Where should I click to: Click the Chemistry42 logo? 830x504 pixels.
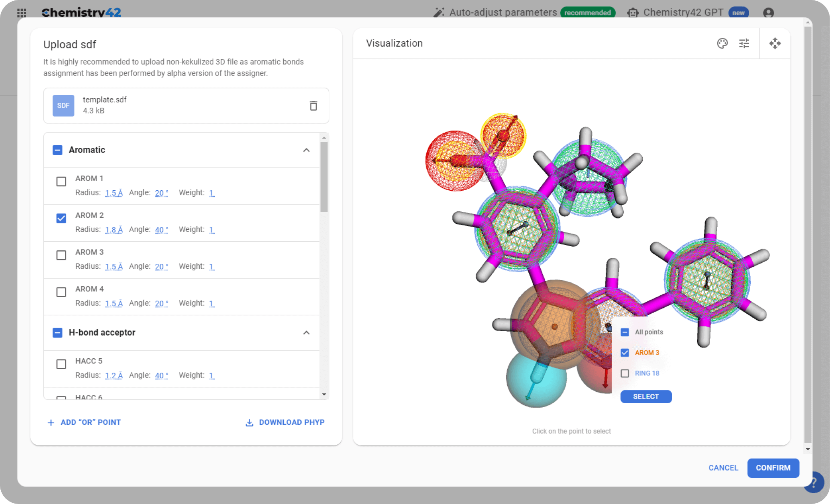81,12
